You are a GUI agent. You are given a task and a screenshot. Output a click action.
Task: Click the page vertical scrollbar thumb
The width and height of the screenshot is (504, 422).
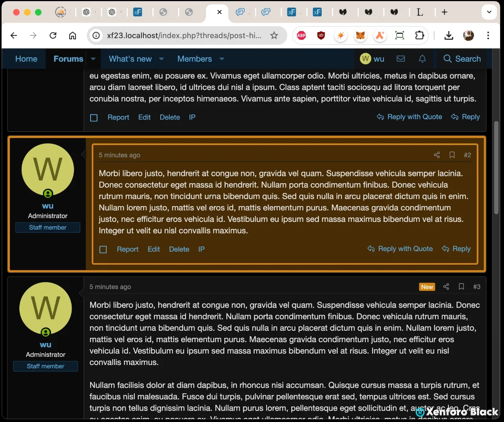(497, 168)
